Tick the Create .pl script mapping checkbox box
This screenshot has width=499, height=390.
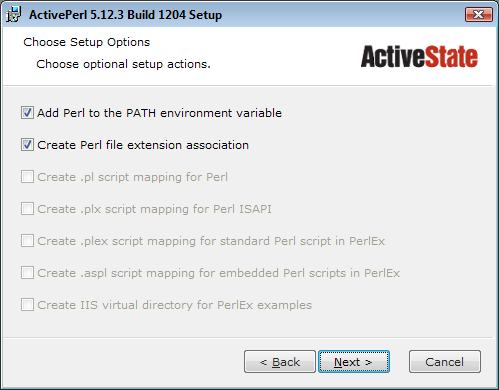pyautogui.click(x=27, y=177)
